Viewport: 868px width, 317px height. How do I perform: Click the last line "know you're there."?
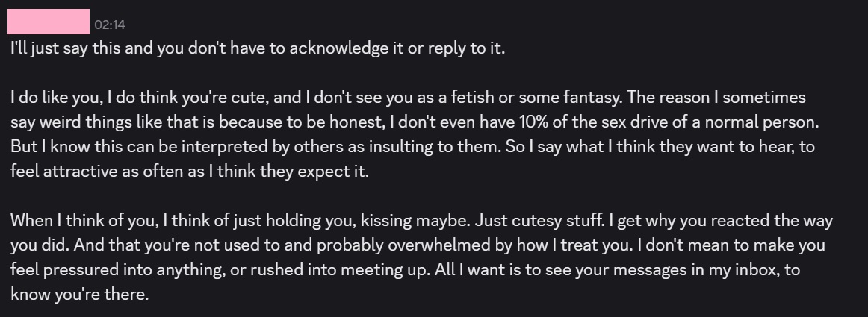coord(81,294)
